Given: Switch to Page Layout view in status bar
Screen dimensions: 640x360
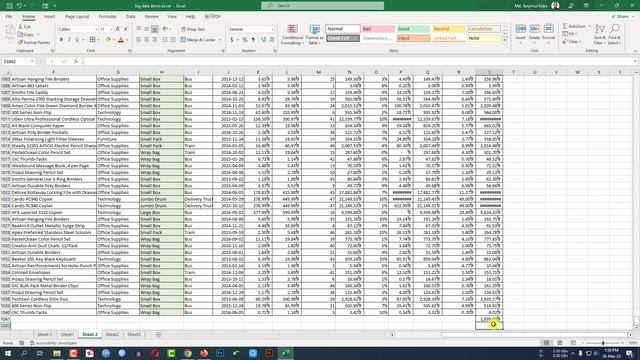Looking at the screenshot, I should pyautogui.click(x=560, y=343).
